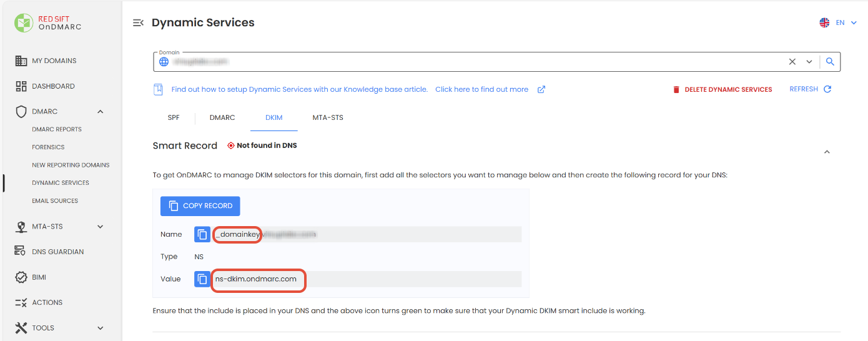The height and width of the screenshot is (341, 868).
Task: Open DMARC Reports submenu item
Action: 57,129
